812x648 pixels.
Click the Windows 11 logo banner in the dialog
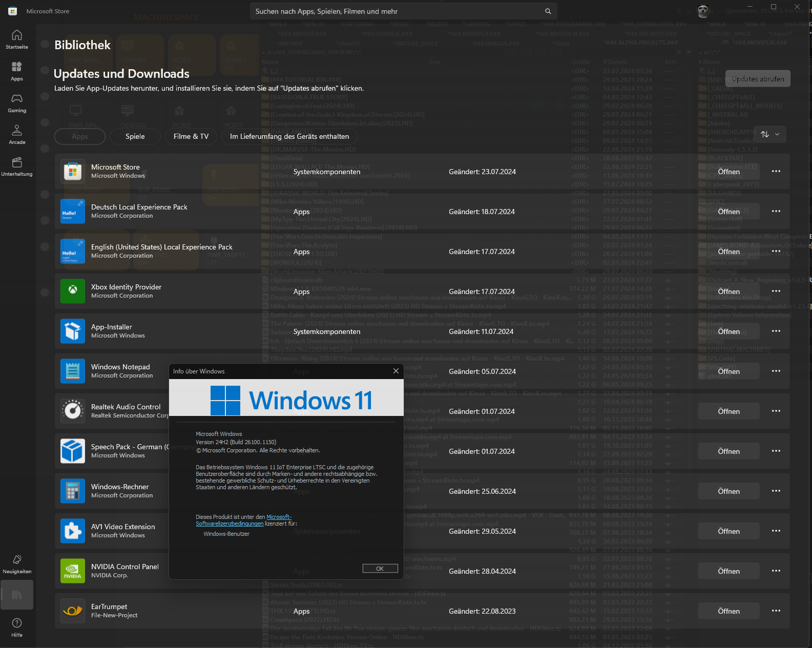pyautogui.click(x=286, y=398)
